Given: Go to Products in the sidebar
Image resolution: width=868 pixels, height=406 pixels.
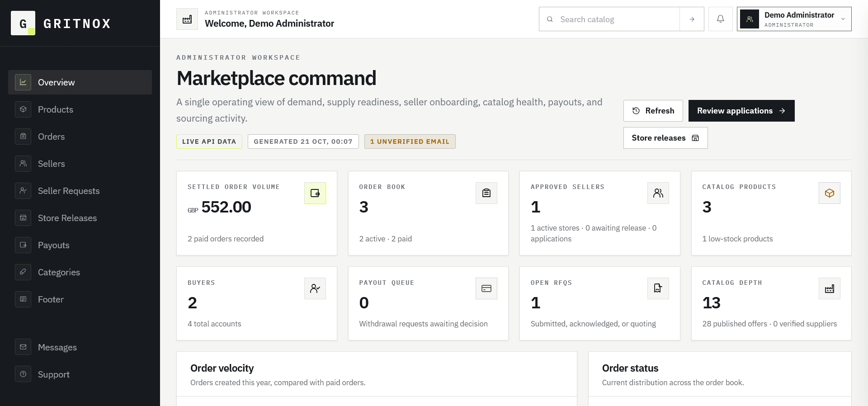Looking at the screenshot, I should (80, 109).
